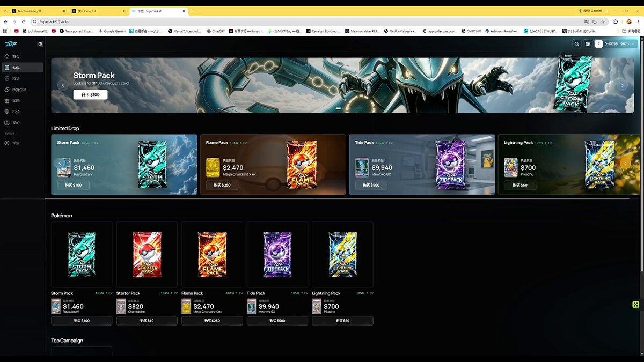Click the TOP logo in the sidebar
This screenshot has height=362, width=644.
click(11, 44)
